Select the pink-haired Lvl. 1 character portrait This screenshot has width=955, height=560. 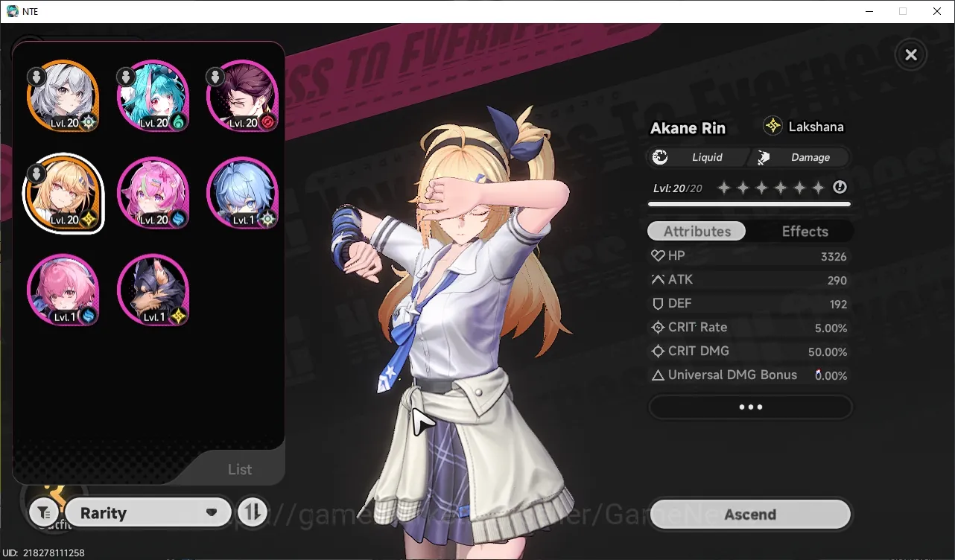(63, 290)
